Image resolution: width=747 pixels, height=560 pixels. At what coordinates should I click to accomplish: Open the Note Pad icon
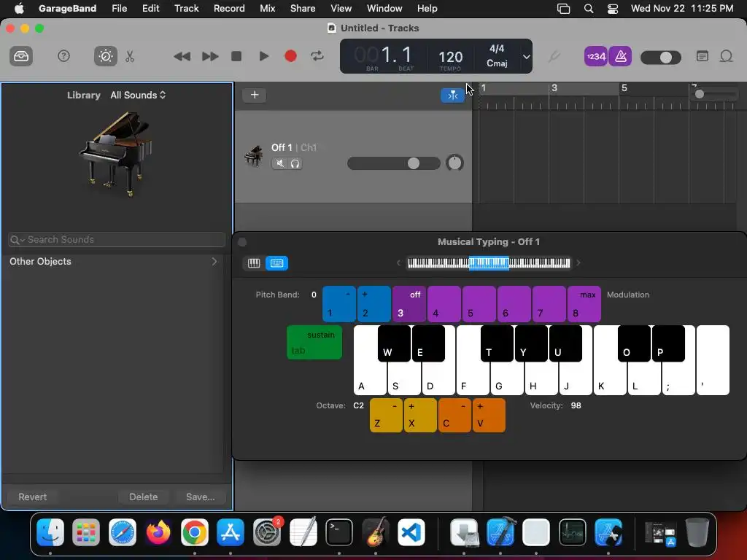(x=703, y=56)
